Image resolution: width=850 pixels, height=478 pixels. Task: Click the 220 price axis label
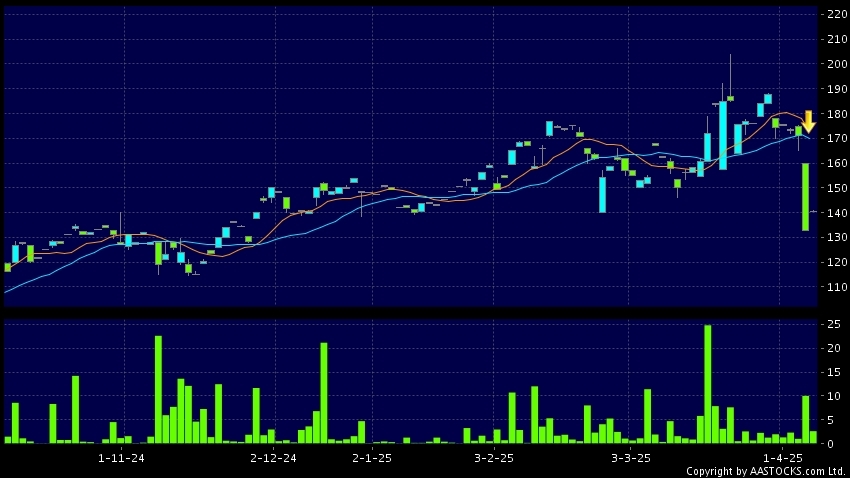point(837,15)
